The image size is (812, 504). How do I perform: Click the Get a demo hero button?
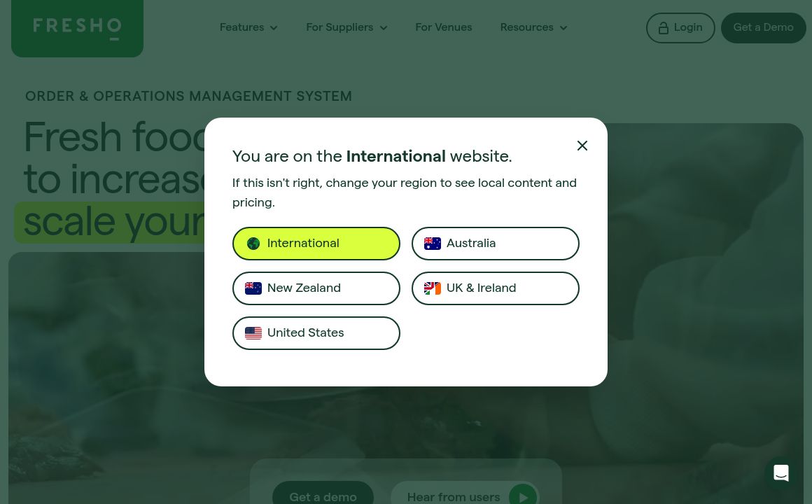click(323, 496)
